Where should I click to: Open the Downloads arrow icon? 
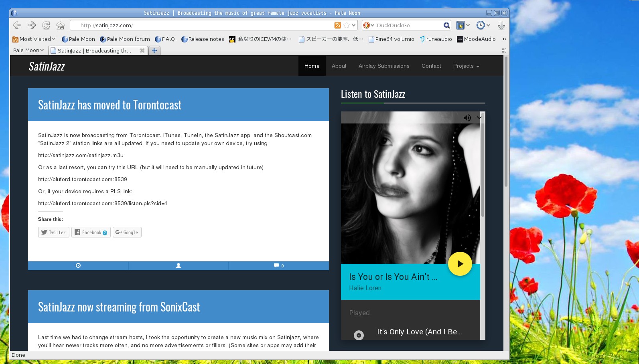click(x=501, y=25)
